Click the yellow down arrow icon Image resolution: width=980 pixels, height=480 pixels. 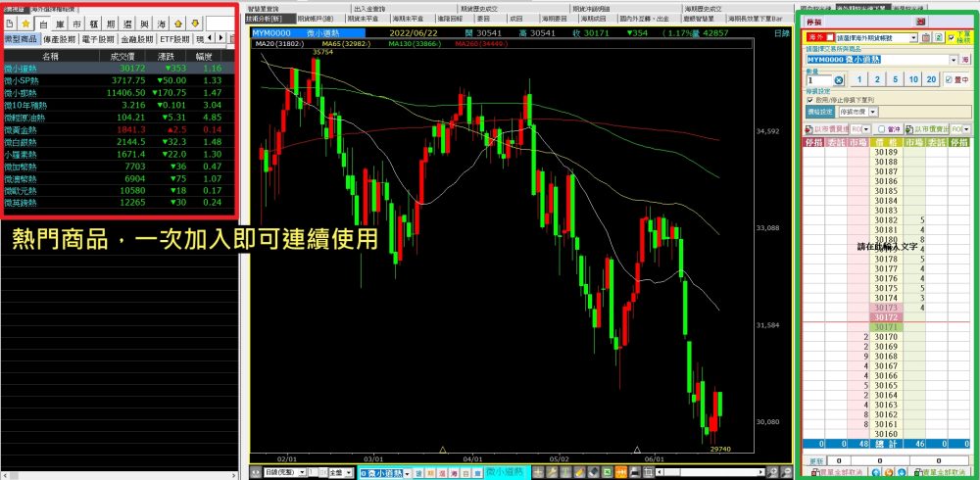(195, 22)
